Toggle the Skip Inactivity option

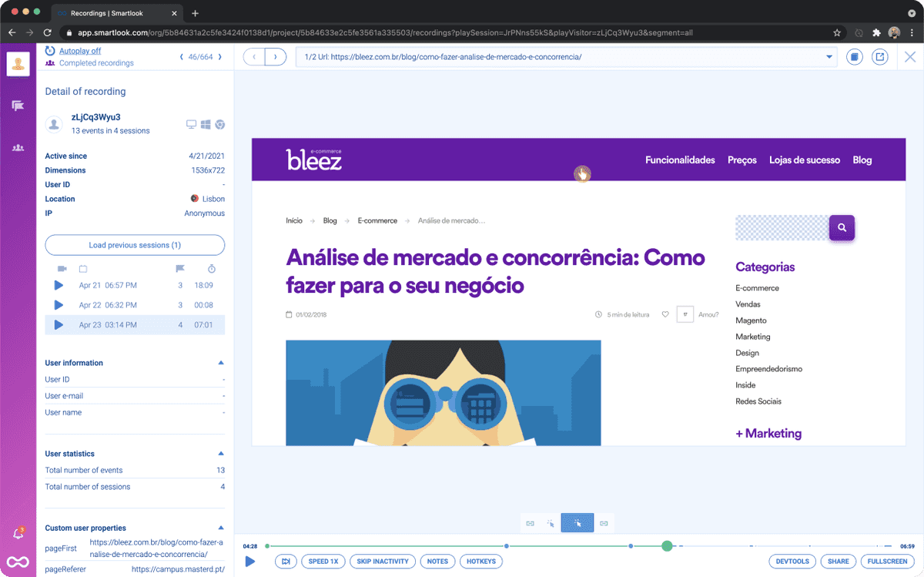pyautogui.click(x=382, y=562)
